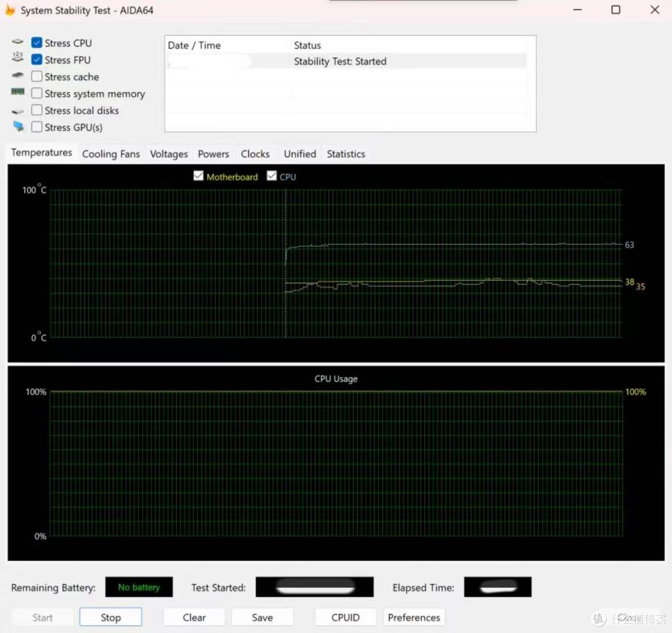Click the Save button
Screen dimensions: 672x633
coord(263,617)
